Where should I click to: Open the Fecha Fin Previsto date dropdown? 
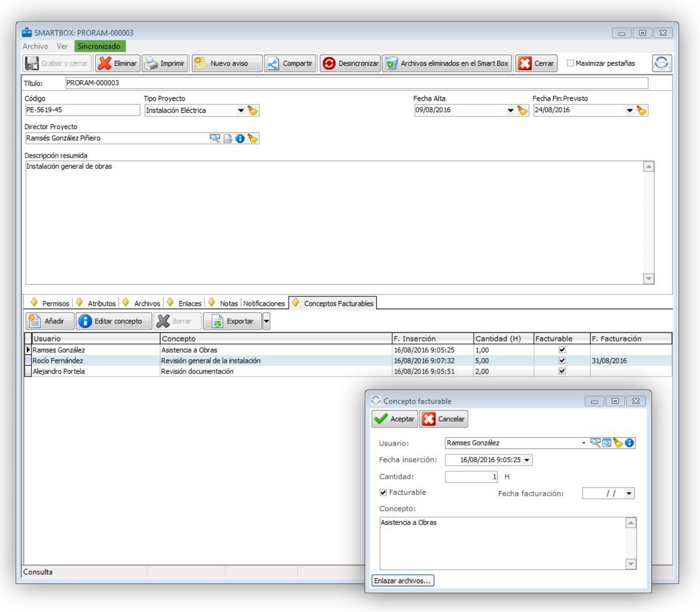[629, 110]
